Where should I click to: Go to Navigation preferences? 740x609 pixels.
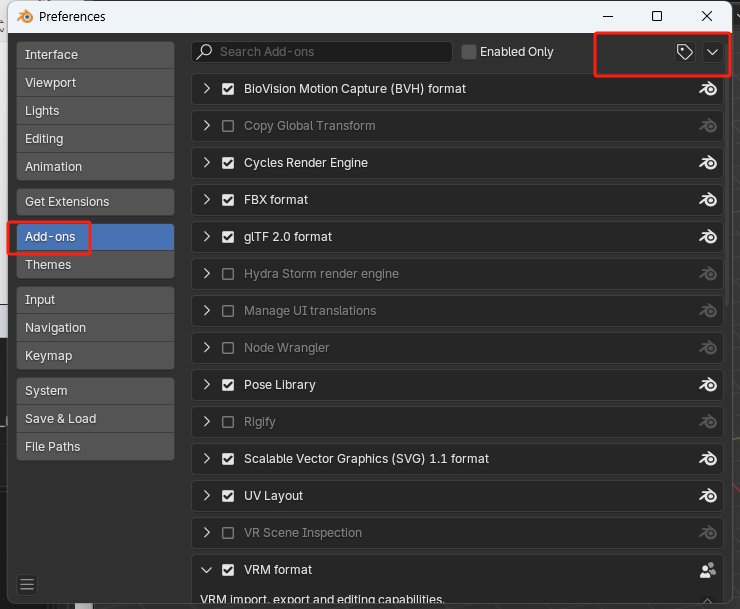pyautogui.click(x=95, y=328)
